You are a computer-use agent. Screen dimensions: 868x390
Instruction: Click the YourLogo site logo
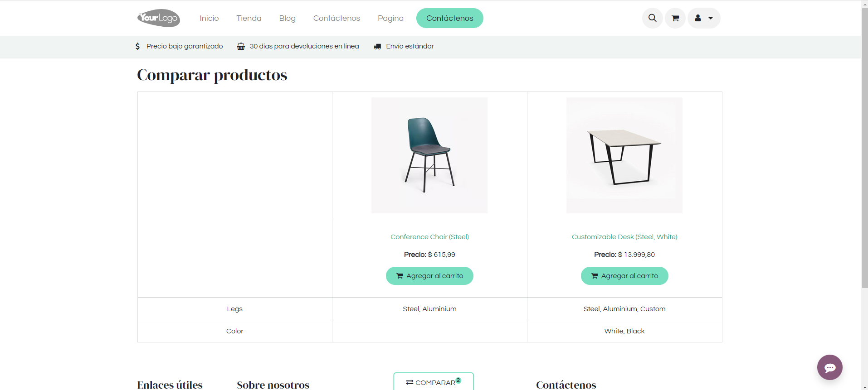point(159,18)
